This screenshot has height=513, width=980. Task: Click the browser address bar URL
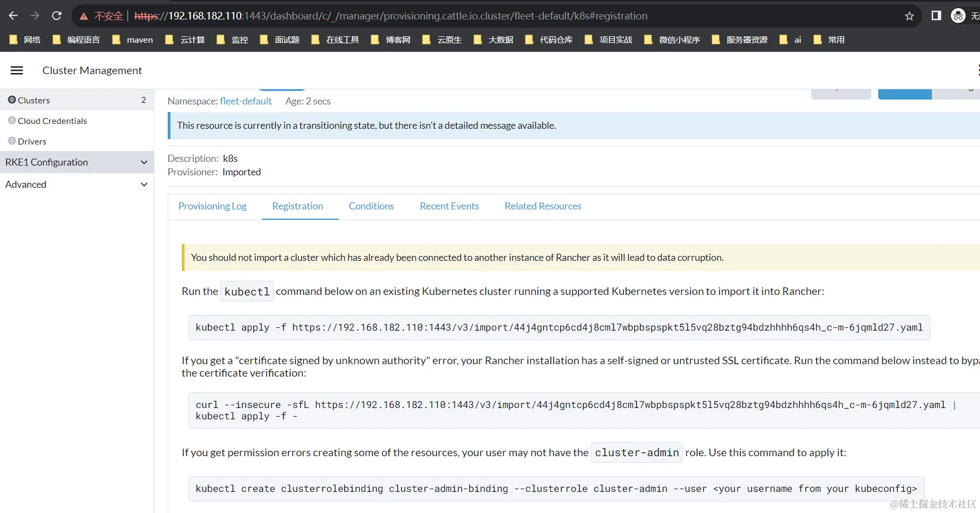[390, 16]
